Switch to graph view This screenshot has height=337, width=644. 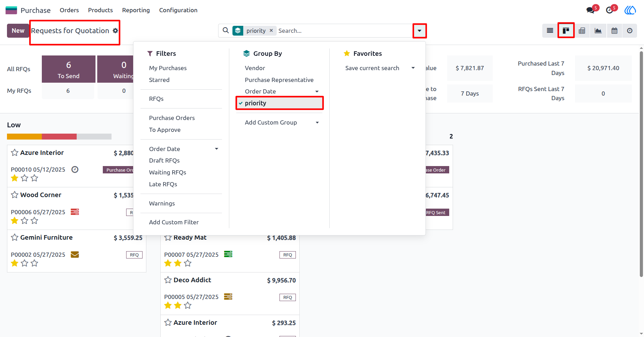598,31
